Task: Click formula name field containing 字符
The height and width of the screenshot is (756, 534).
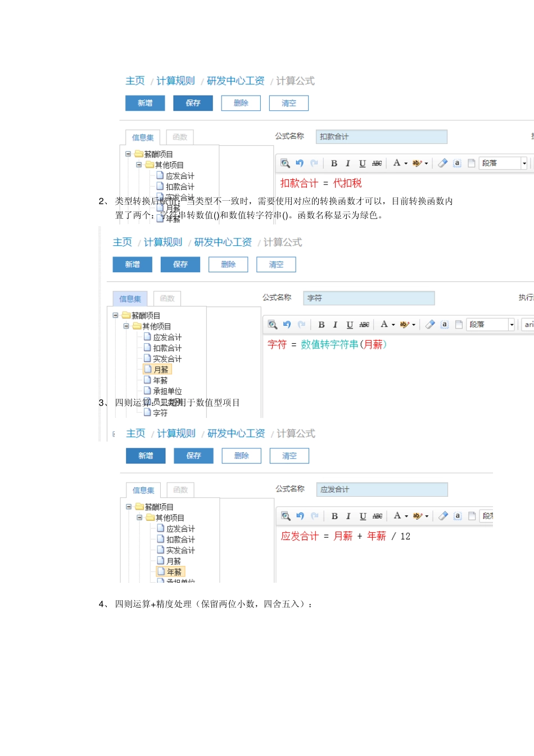Action: (369, 298)
